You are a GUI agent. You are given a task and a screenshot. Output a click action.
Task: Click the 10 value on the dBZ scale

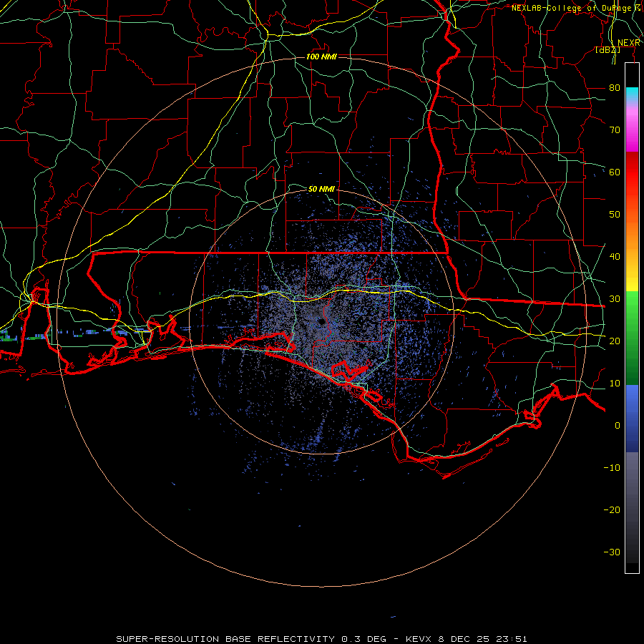pos(615,384)
